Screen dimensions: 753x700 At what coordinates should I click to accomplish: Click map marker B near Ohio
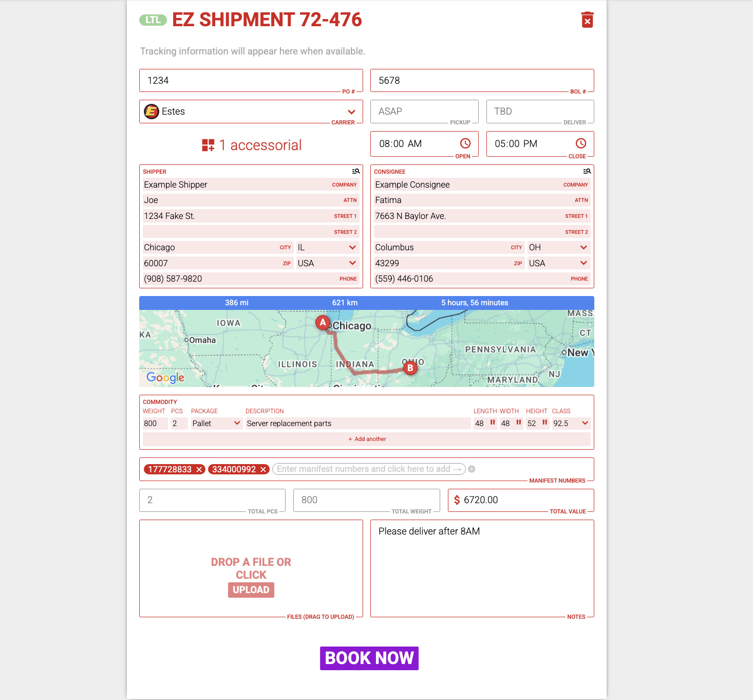410,367
